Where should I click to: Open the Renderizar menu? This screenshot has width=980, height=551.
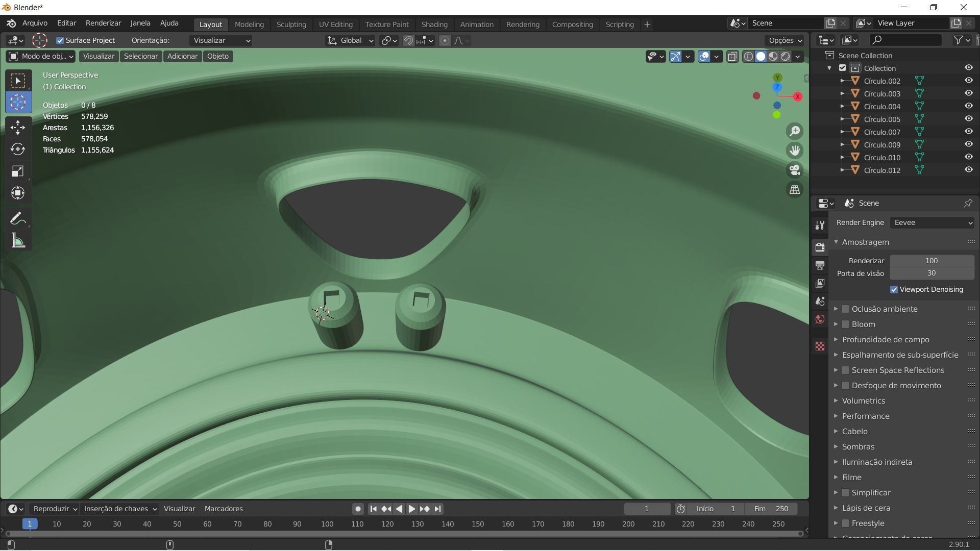click(x=103, y=23)
